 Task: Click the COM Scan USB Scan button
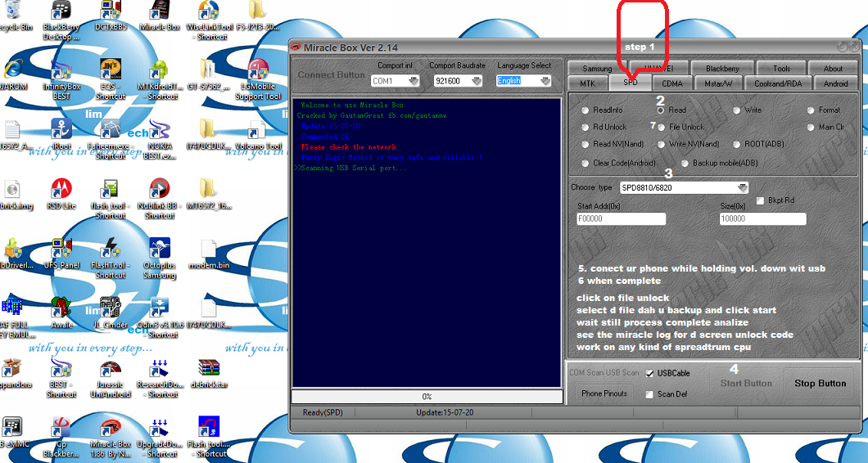(604, 373)
